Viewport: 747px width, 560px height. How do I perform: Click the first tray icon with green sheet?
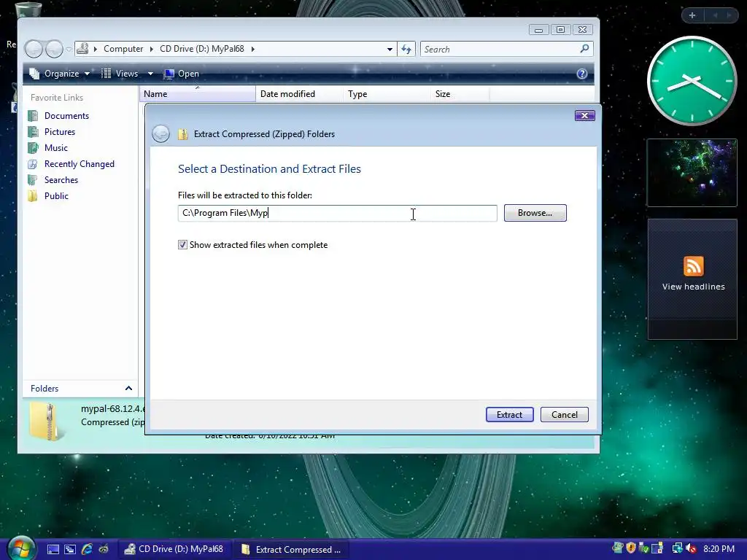point(618,548)
